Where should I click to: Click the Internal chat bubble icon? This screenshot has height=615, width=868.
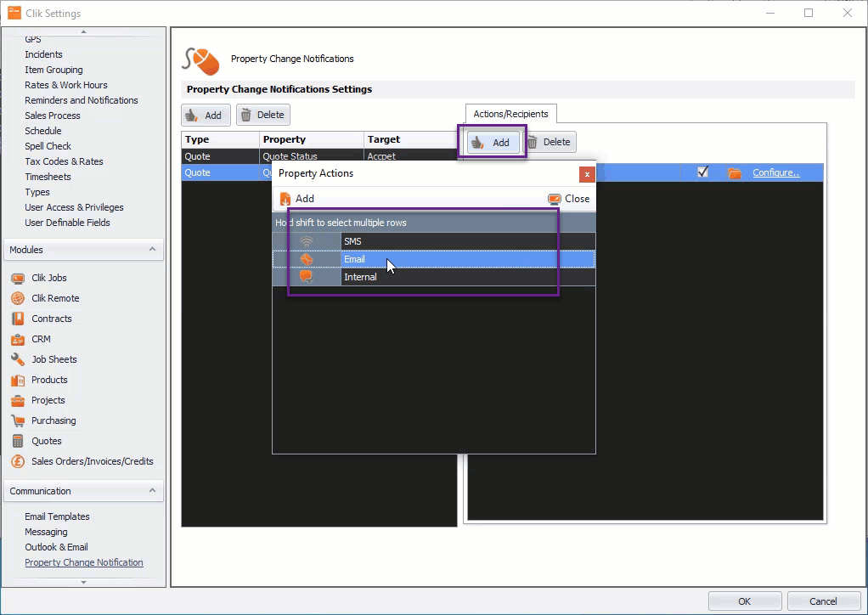coord(306,277)
